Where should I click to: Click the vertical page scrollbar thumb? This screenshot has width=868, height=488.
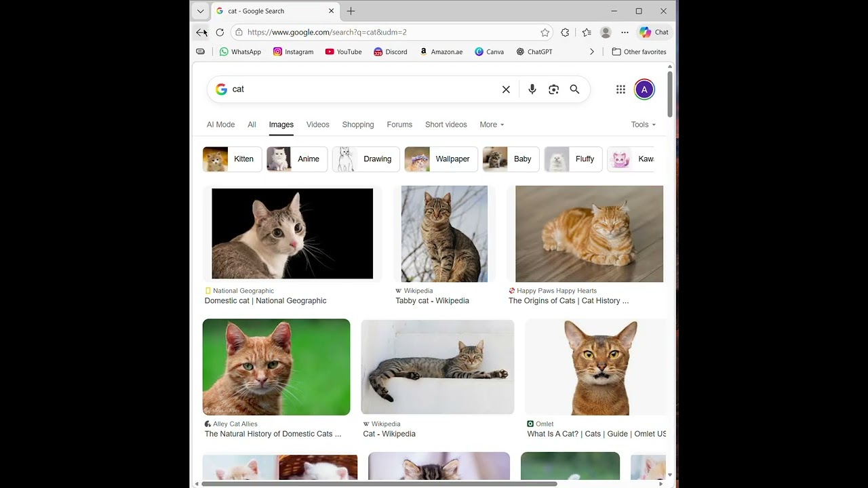click(670, 94)
